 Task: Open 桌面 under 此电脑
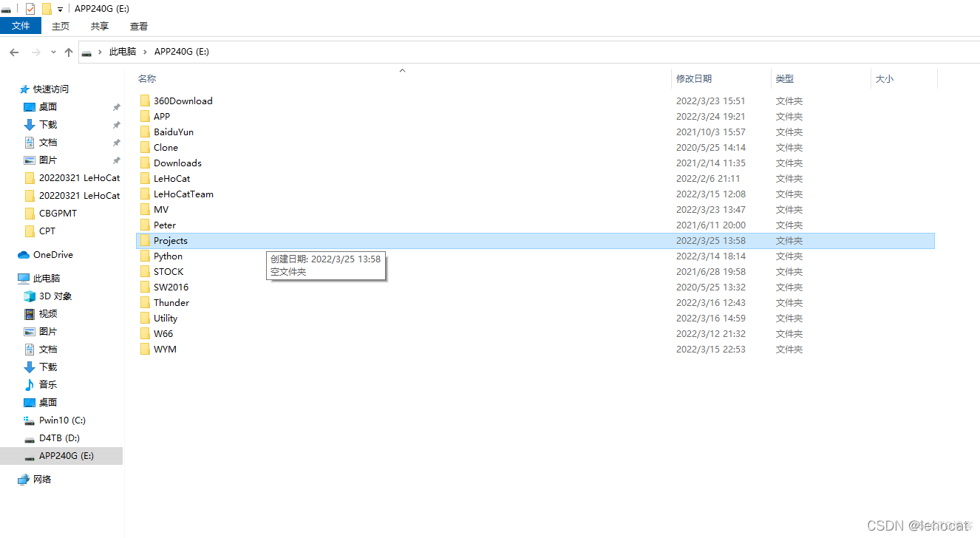click(x=48, y=402)
